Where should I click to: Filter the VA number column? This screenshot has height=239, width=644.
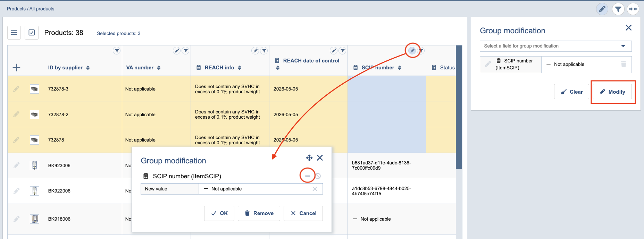[186, 51]
